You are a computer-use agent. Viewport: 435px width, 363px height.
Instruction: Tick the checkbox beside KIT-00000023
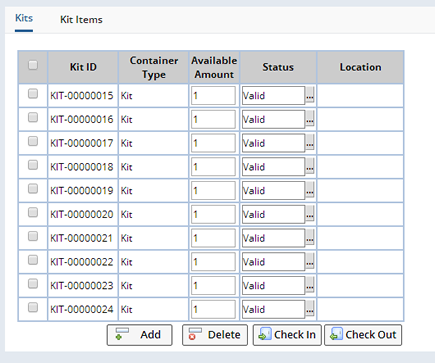33,284
